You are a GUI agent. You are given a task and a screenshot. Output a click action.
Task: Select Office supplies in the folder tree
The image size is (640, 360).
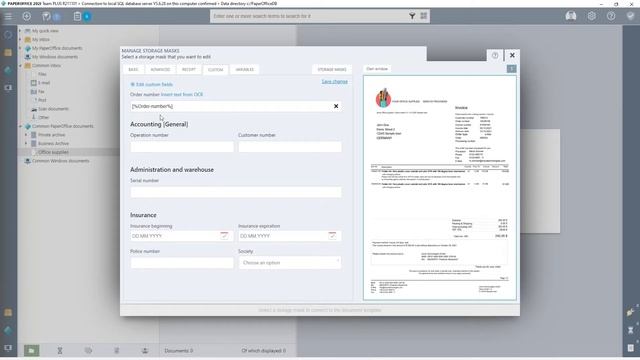(x=53, y=152)
